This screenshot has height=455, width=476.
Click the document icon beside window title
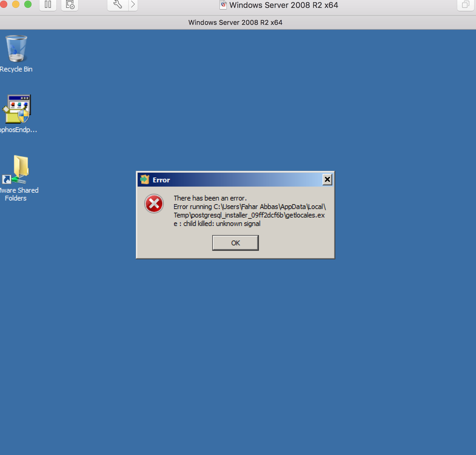pos(223,5)
